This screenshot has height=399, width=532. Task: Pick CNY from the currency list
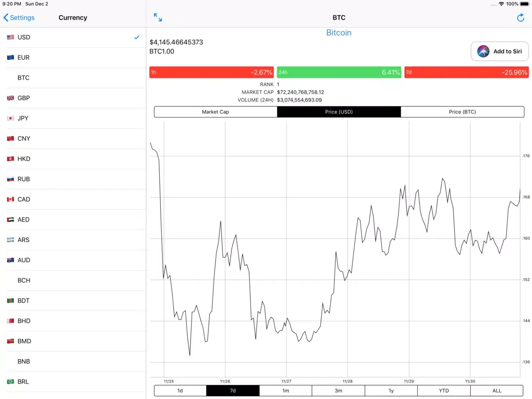[73, 139]
